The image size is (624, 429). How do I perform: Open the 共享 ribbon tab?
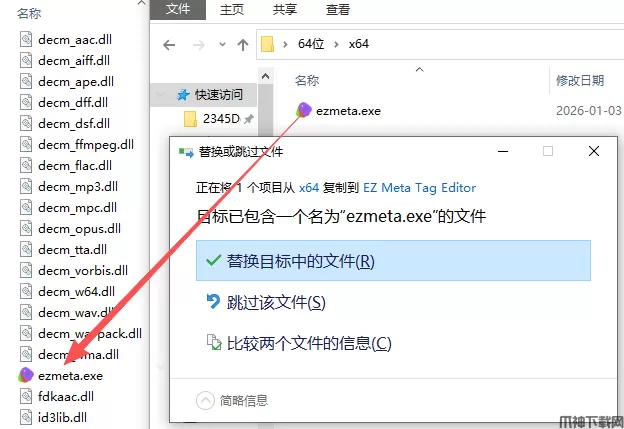pyautogui.click(x=285, y=9)
